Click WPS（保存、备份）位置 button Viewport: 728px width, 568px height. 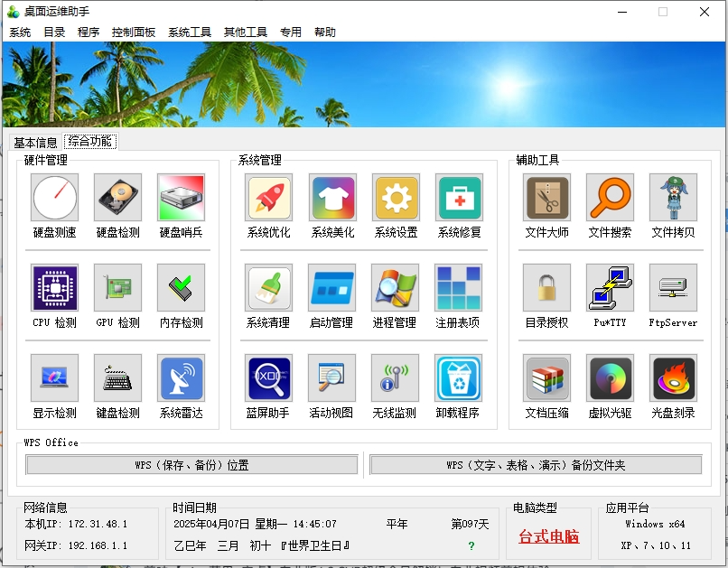(191, 465)
